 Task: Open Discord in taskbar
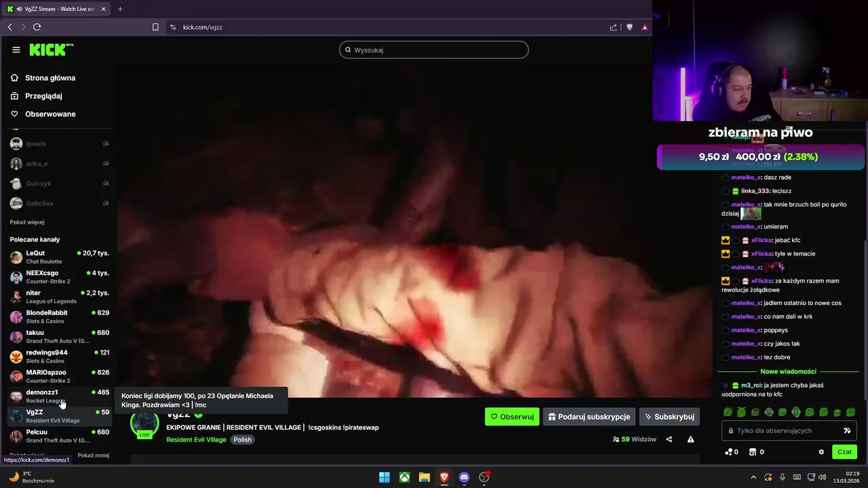[464, 477]
